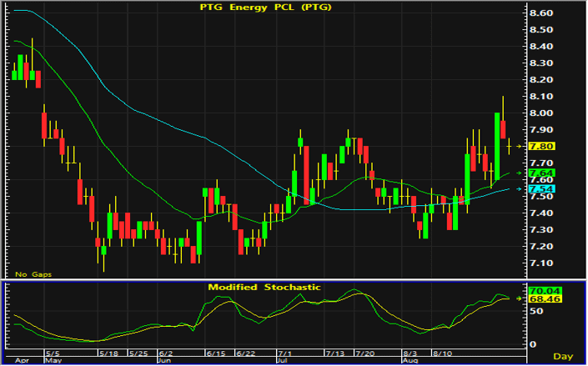
Task: Click the 7/13 date marker
Action: [x=335, y=353]
